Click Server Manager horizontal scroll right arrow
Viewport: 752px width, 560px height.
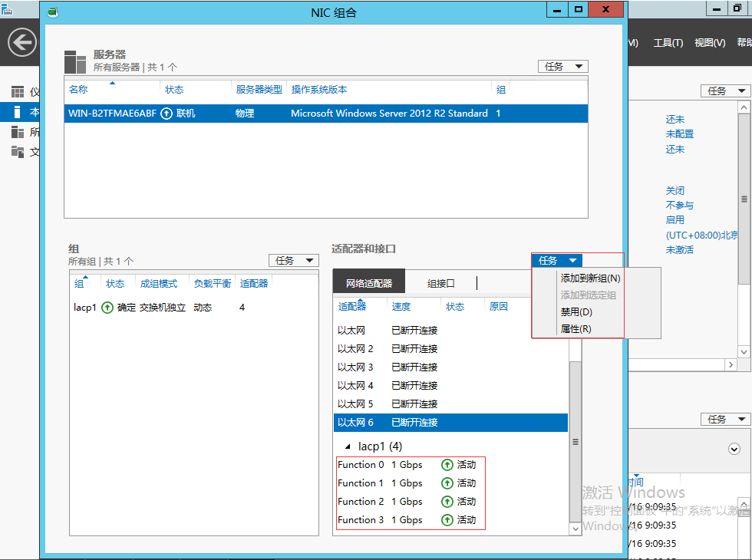731,365
